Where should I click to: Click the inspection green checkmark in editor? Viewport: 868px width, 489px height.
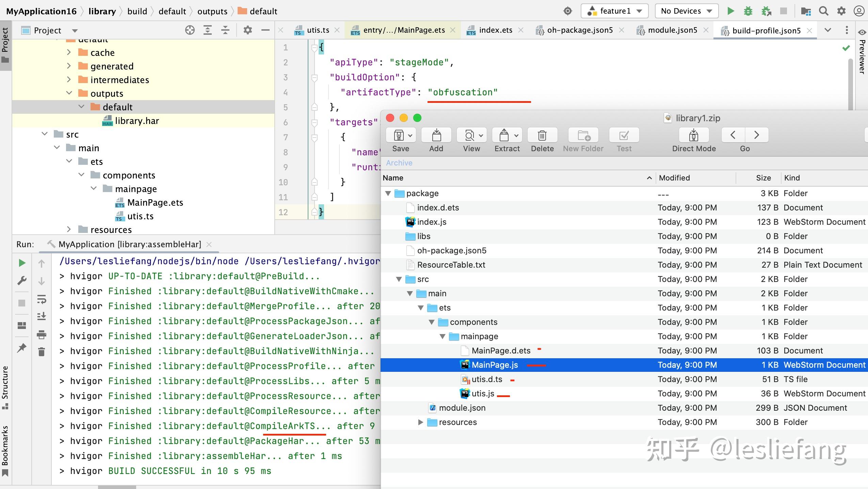click(x=846, y=48)
